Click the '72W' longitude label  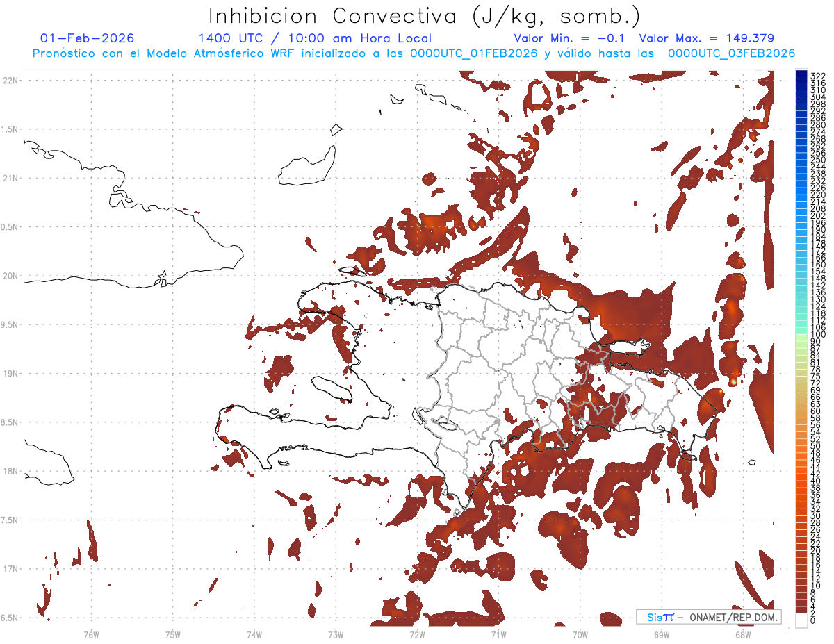(417, 634)
